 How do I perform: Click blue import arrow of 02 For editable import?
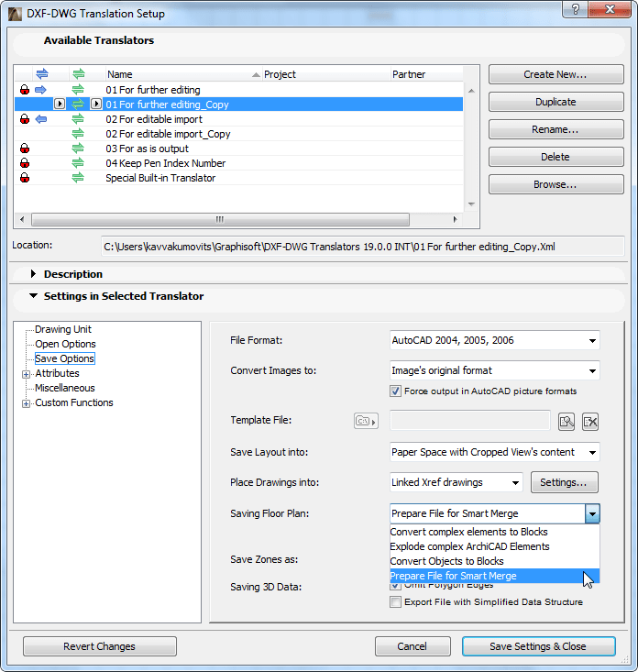pyautogui.click(x=40, y=118)
